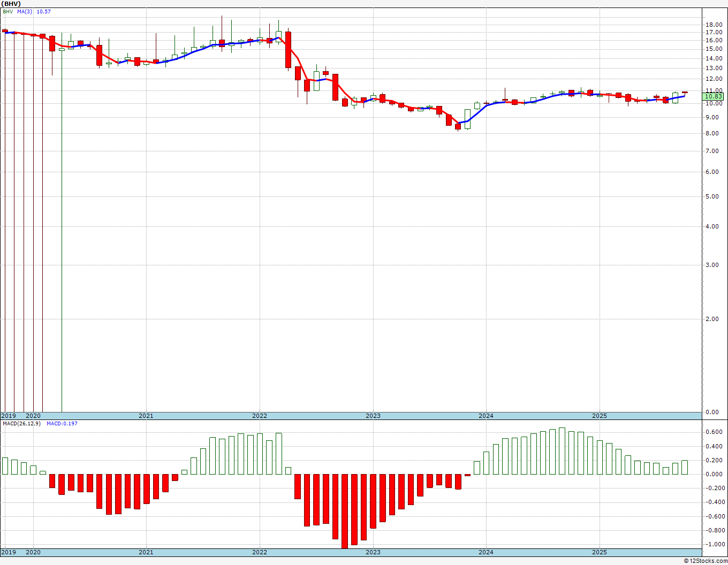Select the 15.00 price axis label
Screen dimensions: 728x565
pyautogui.click(x=713, y=49)
